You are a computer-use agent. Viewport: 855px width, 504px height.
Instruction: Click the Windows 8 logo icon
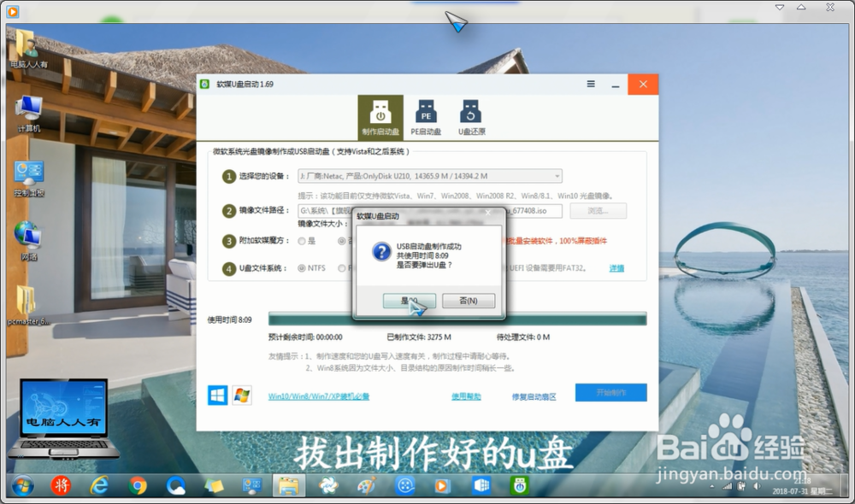(x=217, y=395)
